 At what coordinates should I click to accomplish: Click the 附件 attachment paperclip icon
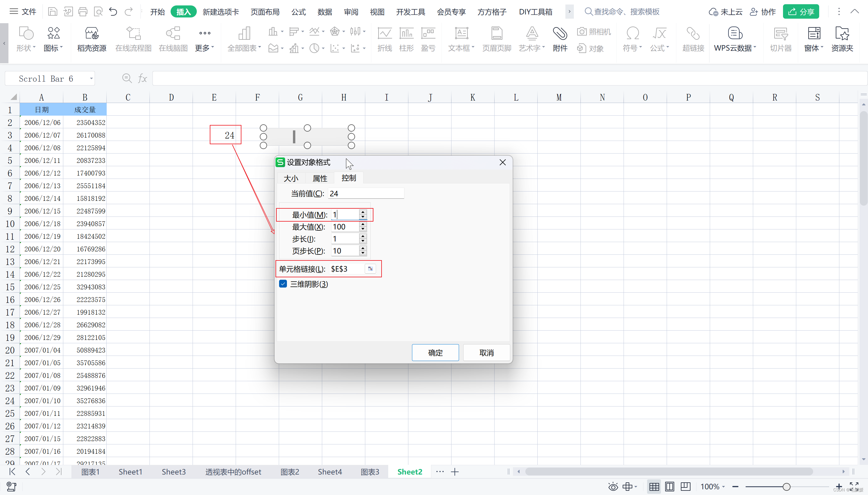coord(560,39)
